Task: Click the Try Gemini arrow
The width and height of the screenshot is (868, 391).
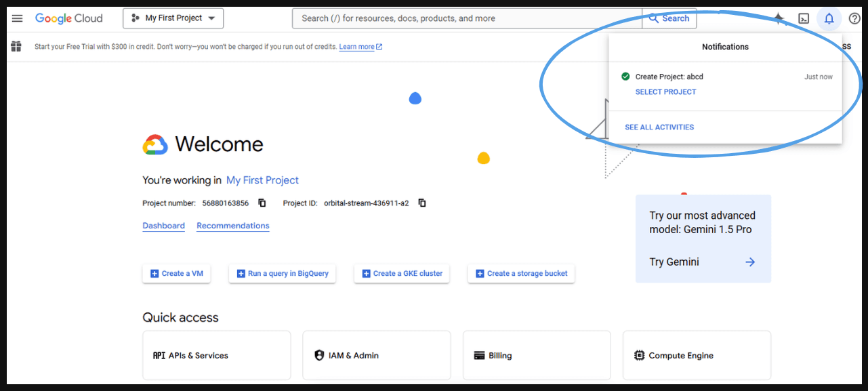Action: point(750,262)
